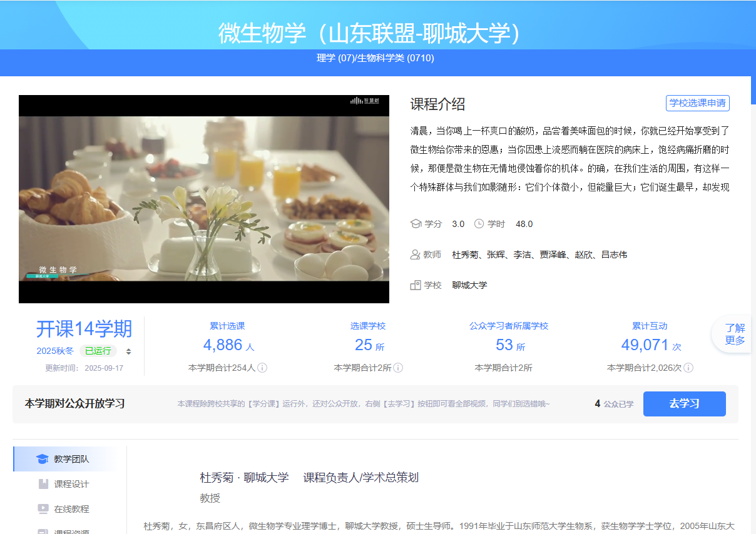Click the 去学习 button
Viewport: 756px width, 534px height.
(x=684, y=404)
